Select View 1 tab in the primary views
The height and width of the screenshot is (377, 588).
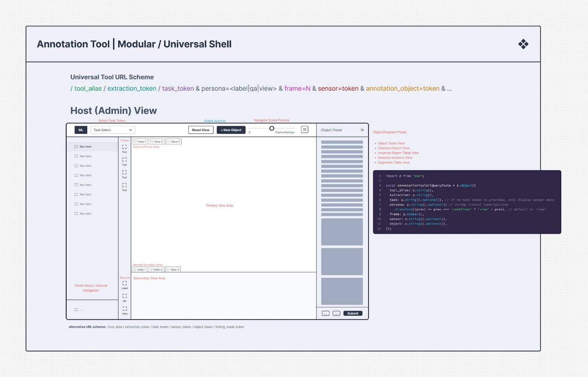tap(140, 142)
